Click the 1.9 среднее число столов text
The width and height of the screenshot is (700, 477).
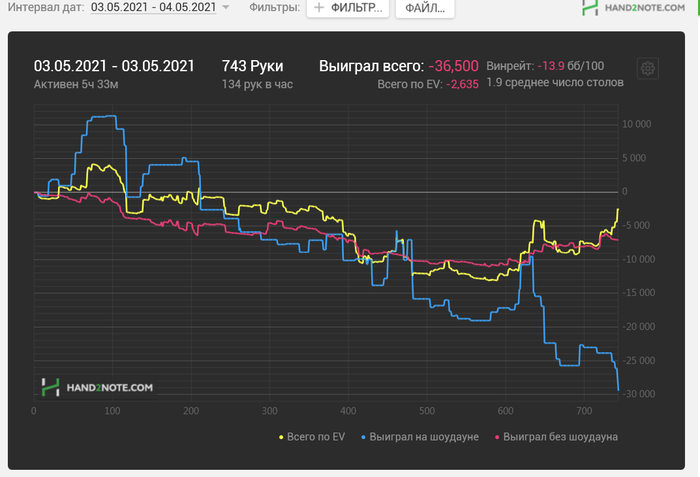555,83
